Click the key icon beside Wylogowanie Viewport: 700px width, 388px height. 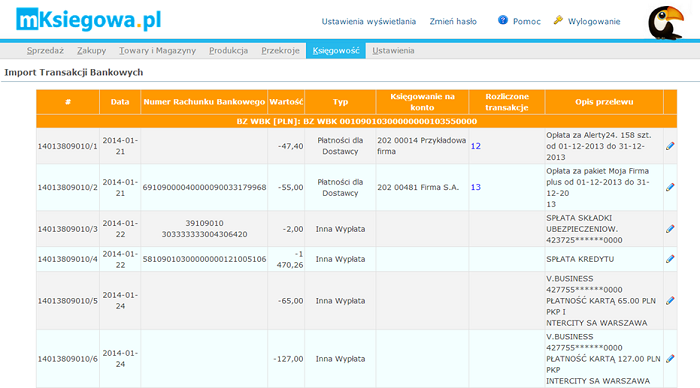pos(558,20)
